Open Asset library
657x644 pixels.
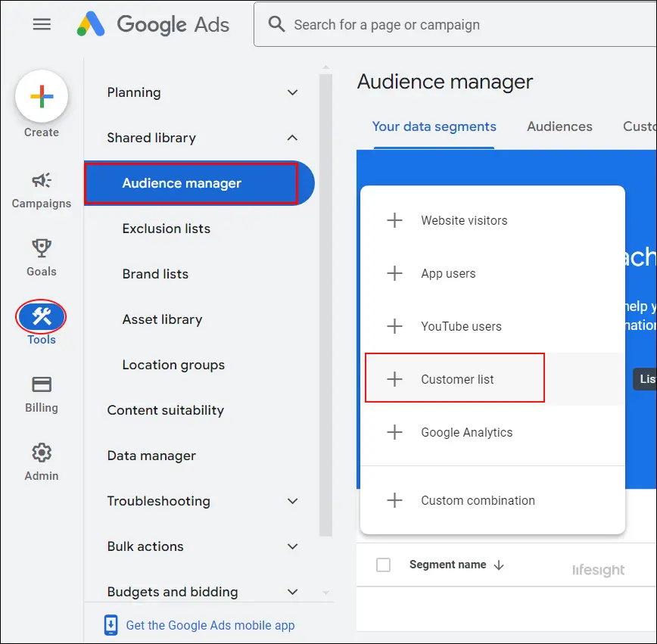[162, 319]
